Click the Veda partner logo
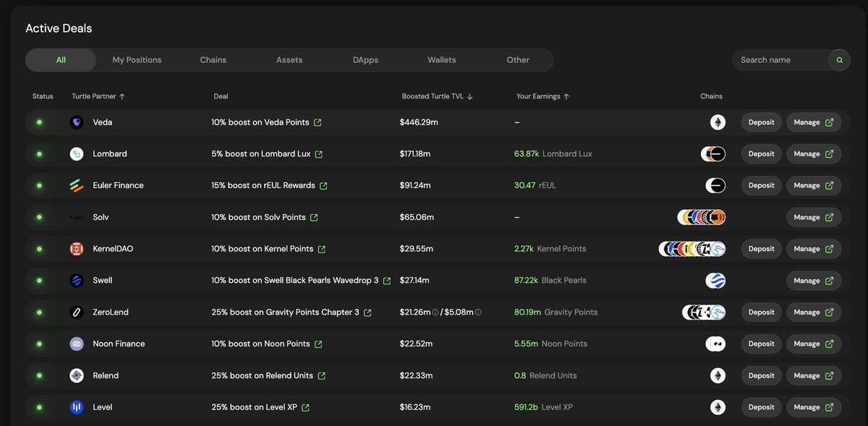 click(77, 122)
